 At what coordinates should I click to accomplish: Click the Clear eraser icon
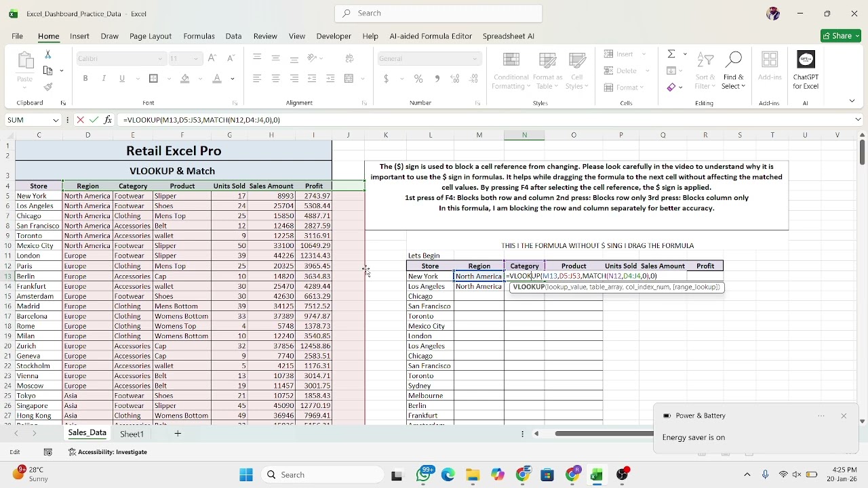(x=671, y=87)
